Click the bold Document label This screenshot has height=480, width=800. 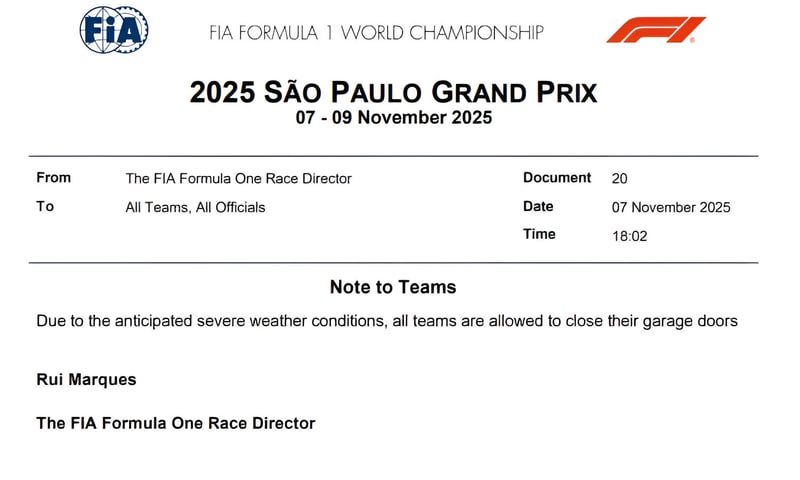tap(557, 178)
